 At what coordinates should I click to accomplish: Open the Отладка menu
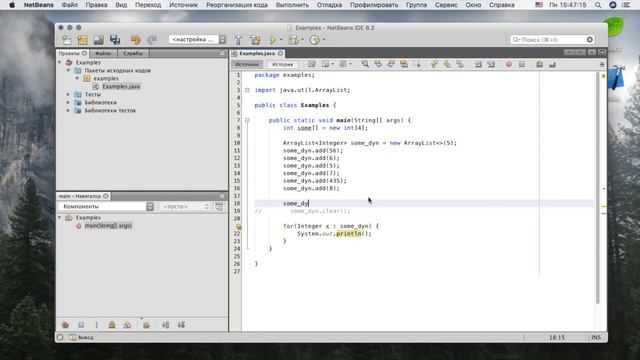click(329, 5)
